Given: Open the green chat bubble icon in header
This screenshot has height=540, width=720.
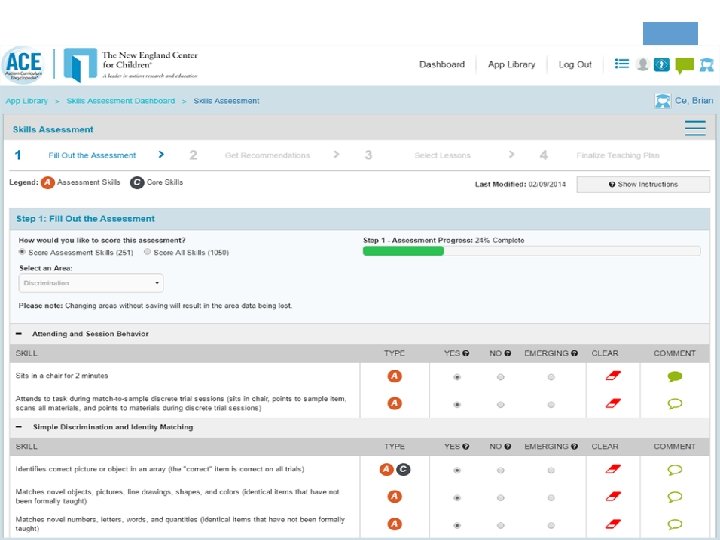Looking at the screenshot, I should [684, 65].
